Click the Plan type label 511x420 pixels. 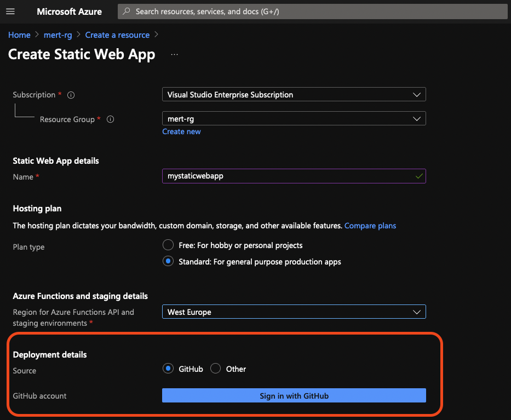pos(28,247)
